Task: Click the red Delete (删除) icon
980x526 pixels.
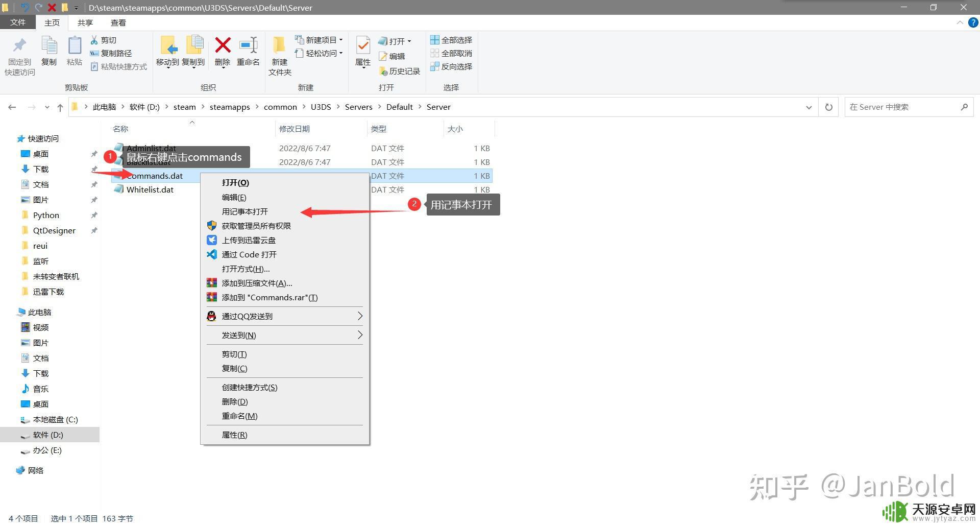Action: tap(223, 45)
